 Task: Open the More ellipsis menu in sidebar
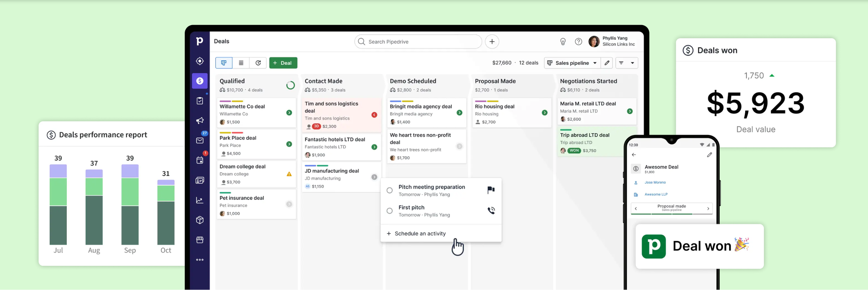(x=200, y=260)
